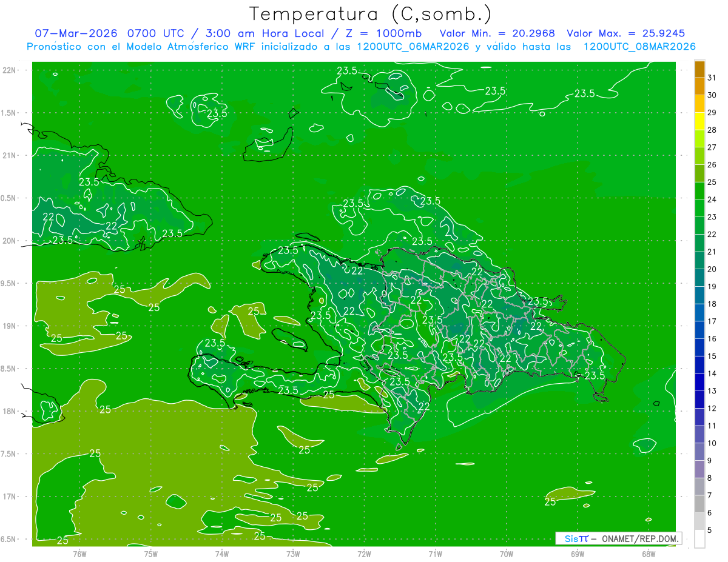Click the '22N' latitude axis label
This screenshot has width=728, height=562.
(9, 70)
